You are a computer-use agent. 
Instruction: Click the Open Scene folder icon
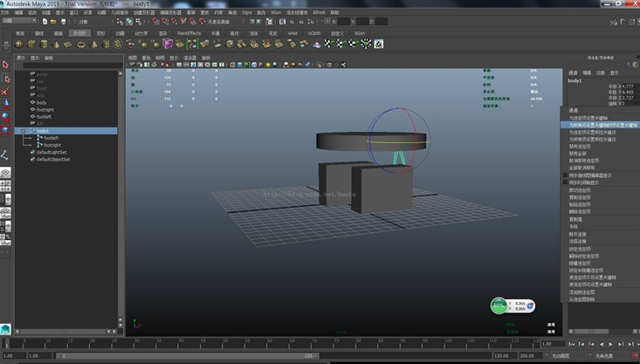pyautogui.click(x=53, y=21)
